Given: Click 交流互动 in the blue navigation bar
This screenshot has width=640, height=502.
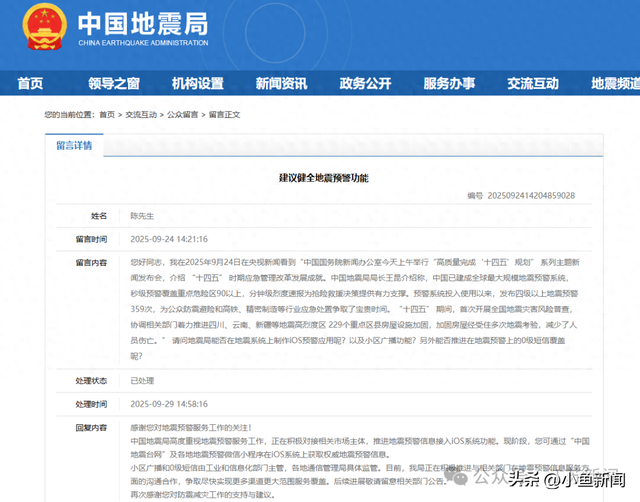Looking at the screenshot, I should [x=533, y=83].
